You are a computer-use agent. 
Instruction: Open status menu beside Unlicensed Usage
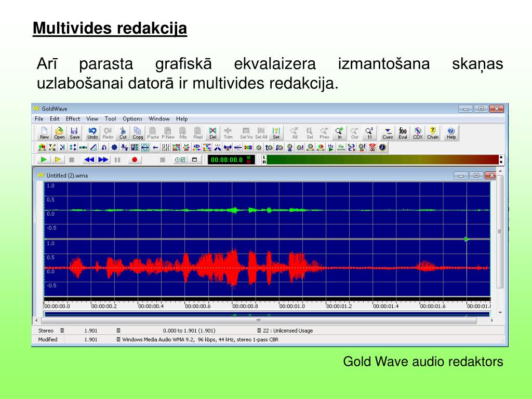coord(259,330)
